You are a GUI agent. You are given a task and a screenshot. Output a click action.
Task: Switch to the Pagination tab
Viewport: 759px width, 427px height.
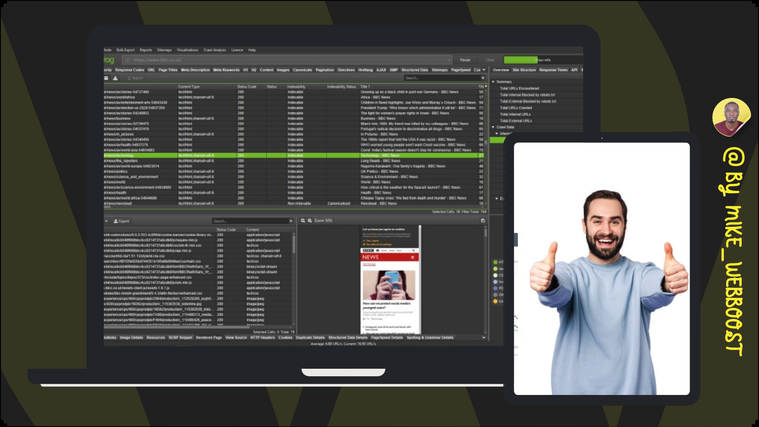[325, 70]
